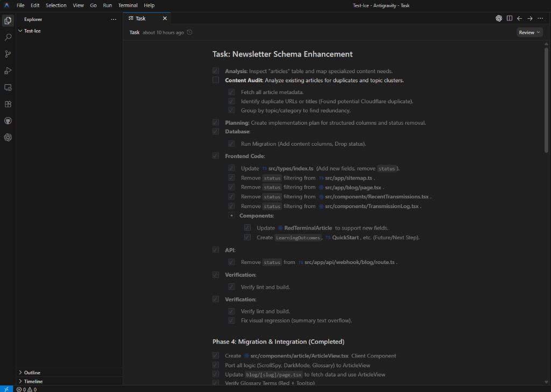Click the task history clock icon
The height and width of the screenshot is (392, 551).
tap(189, 32)
